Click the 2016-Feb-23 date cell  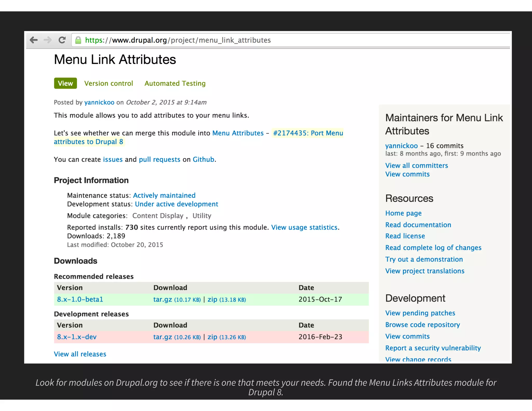click(x=320, y=337)
